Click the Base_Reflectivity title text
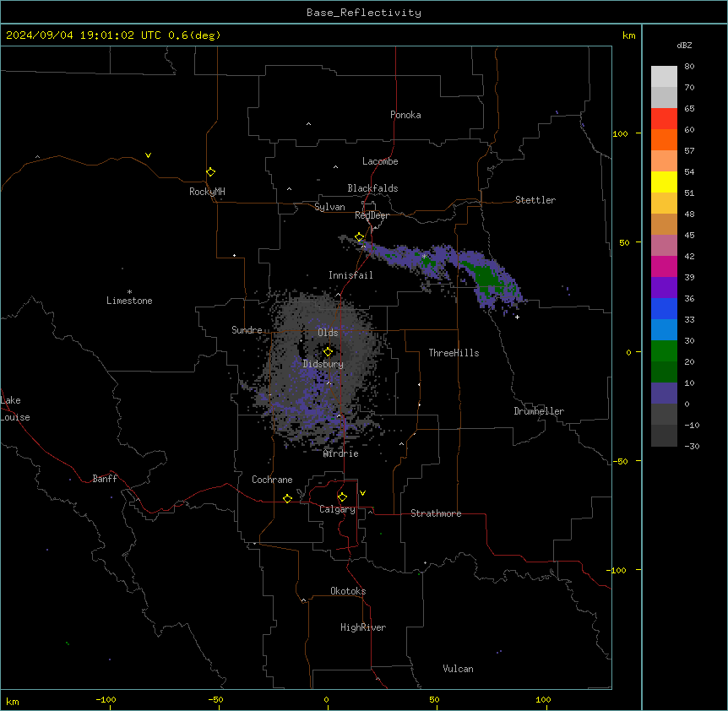Image resolution: width=728 pixels, height=711 pixels. (364, 13)
